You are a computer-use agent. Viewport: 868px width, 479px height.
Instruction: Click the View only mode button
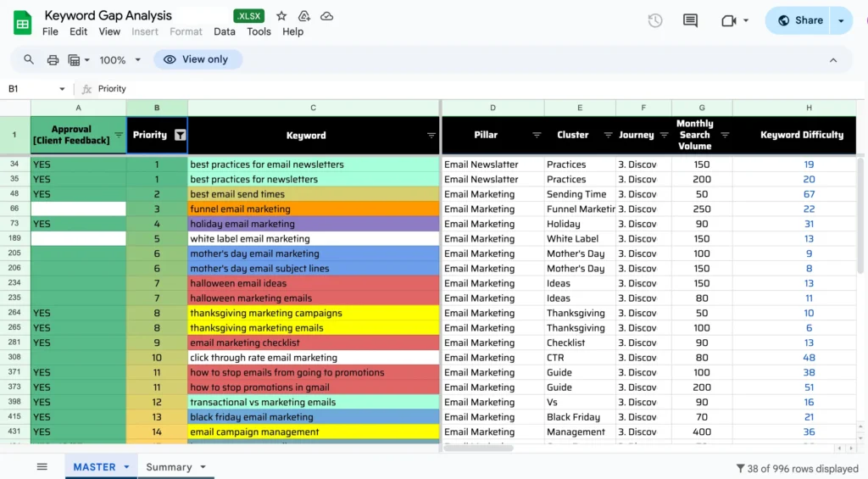(197, 59)
